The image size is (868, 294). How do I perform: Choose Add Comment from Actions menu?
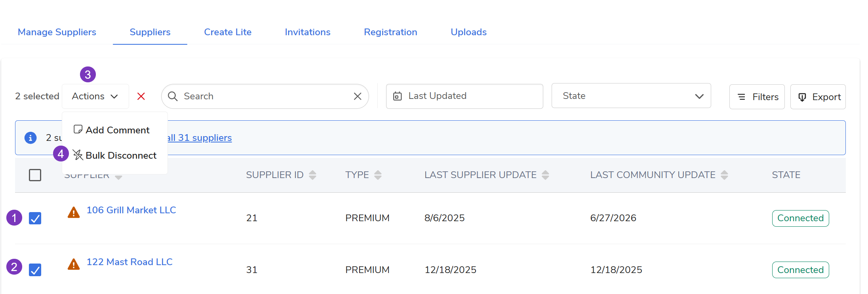point(112,130)
